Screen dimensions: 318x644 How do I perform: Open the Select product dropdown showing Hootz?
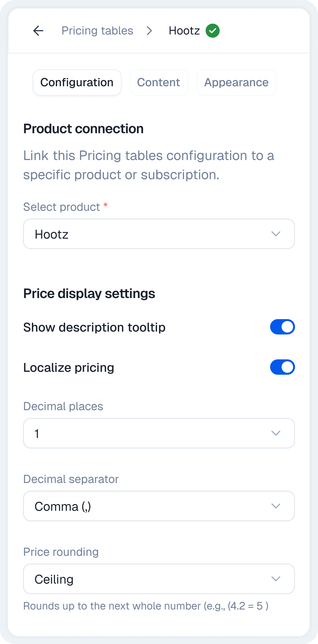(x=159, y=234)
